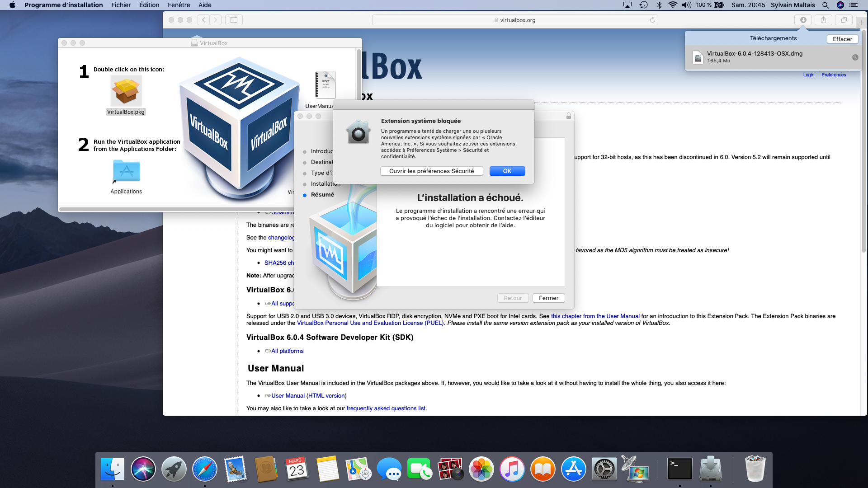Click the virtualbox.org address bar
The height and width of the screenshot is (488, 868).
click(x=514, y=20)
